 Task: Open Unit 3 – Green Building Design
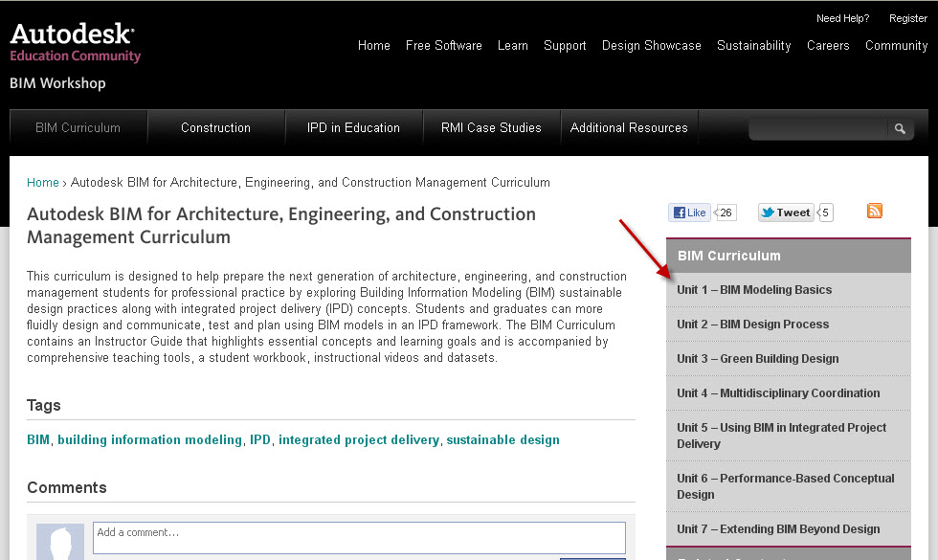pyautogui.click(x=789, y=358)
